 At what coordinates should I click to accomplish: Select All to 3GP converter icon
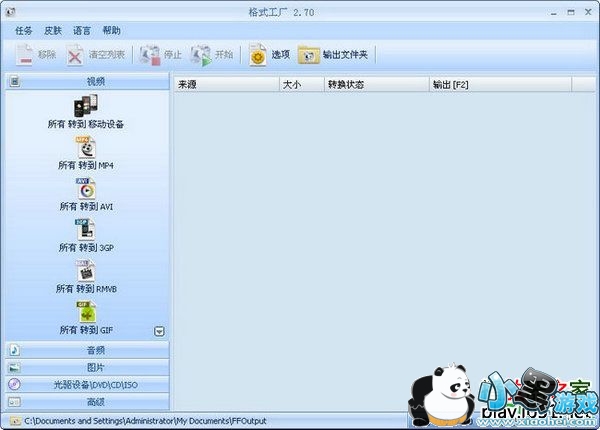tap(85, 230)
